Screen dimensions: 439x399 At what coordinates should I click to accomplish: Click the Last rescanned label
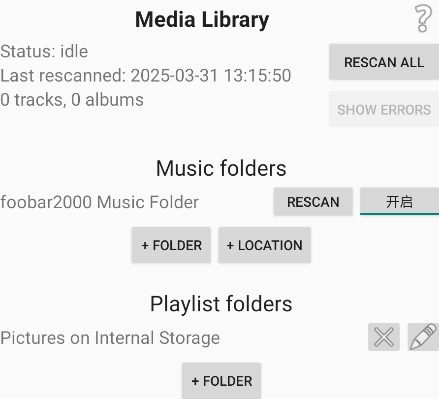pos(63,75)
